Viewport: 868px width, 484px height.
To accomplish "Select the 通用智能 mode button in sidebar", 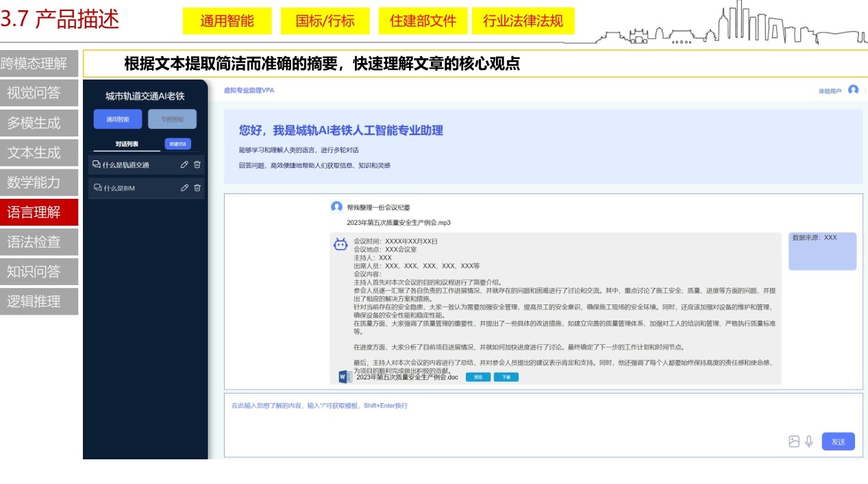I will pos(118,119).
